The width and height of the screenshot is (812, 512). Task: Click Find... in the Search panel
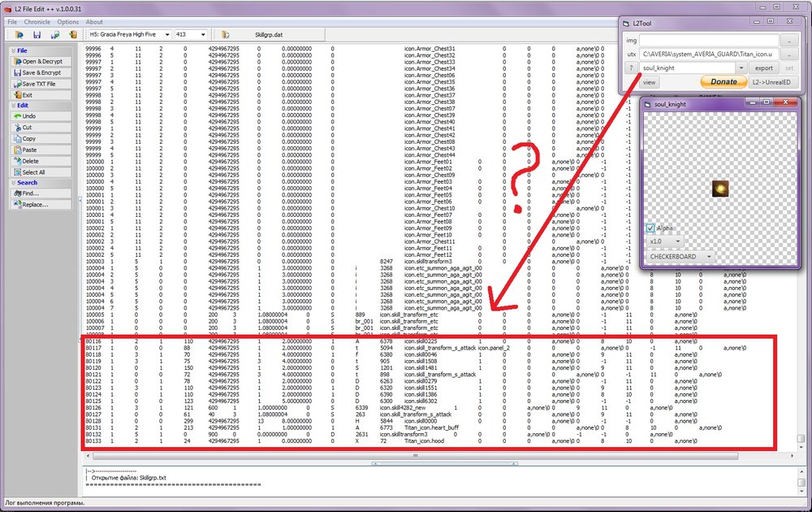tap(30, 193)
